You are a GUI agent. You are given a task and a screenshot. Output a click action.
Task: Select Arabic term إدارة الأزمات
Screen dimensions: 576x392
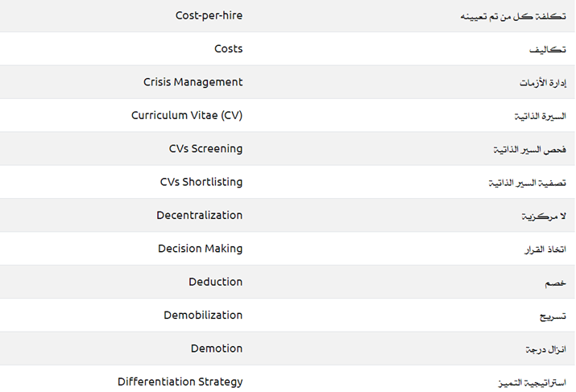click(x=542, y=83)
